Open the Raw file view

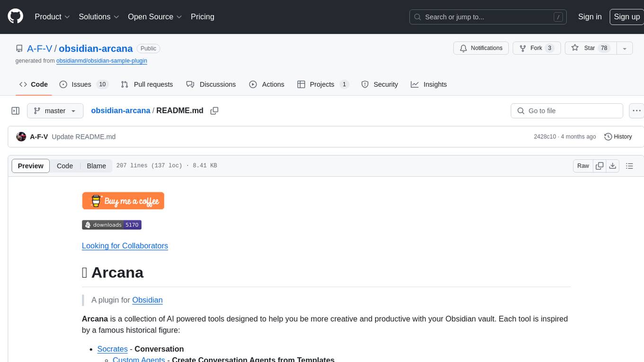pos(583,166)
